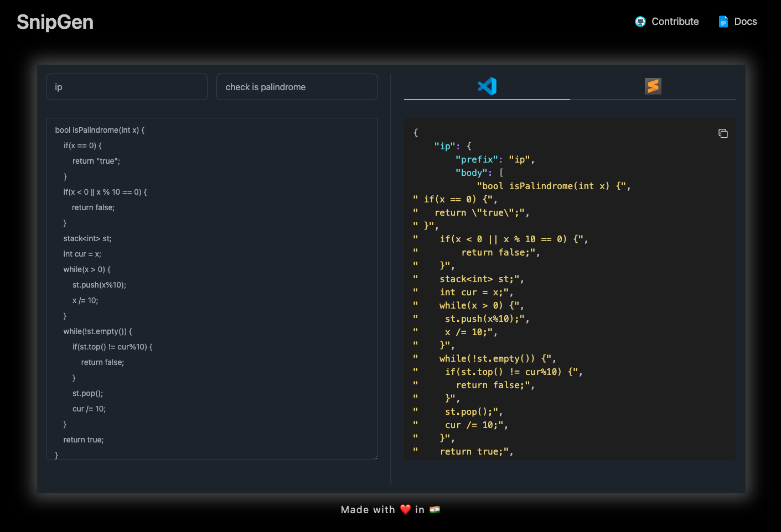Click the "prefix": "ip" line in output

[495, 159]
